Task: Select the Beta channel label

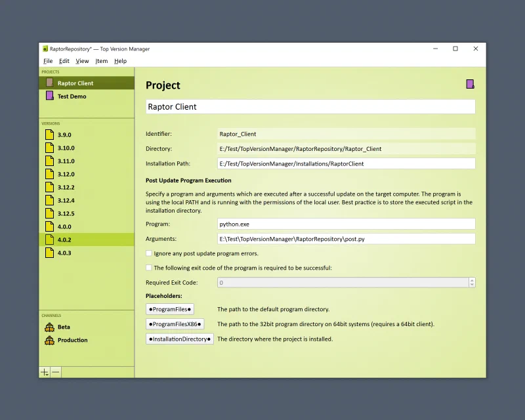Action: [64, 327]
